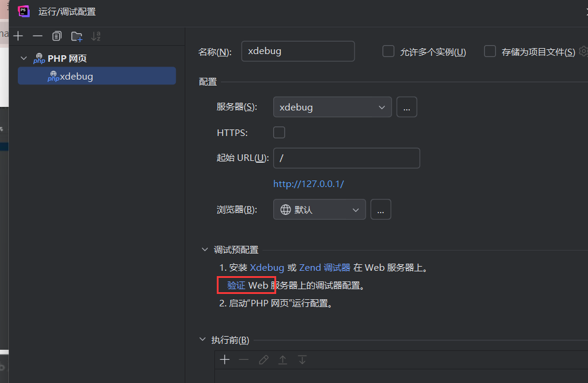Screen dimensions: 588x383
Task: Collapse the PHP 网页 tree node
Action: pyautogui.click(x=24, y=58)
